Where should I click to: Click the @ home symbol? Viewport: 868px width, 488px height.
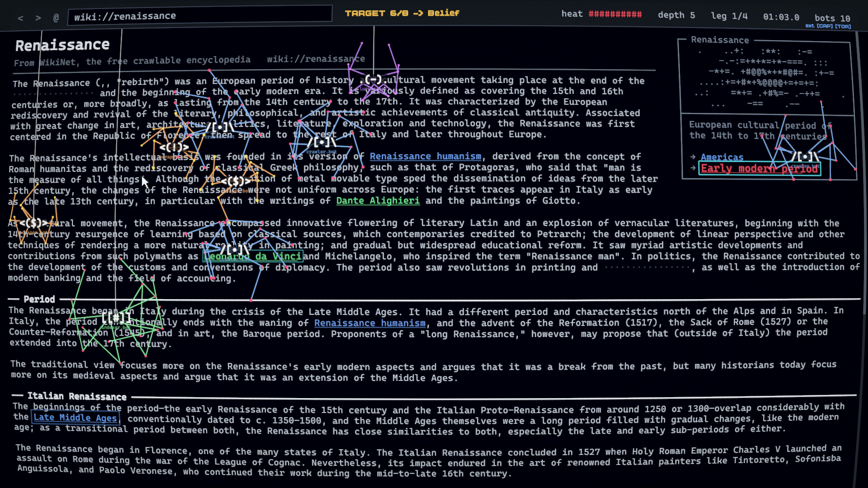tap(56, 18)
